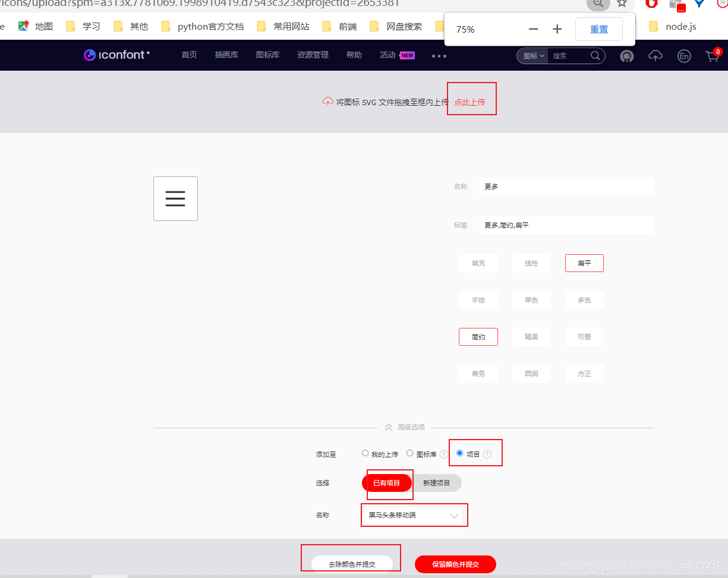Toggle the 圆润 style tag
Screen dimensions: 728x578
tap(531, 374)
